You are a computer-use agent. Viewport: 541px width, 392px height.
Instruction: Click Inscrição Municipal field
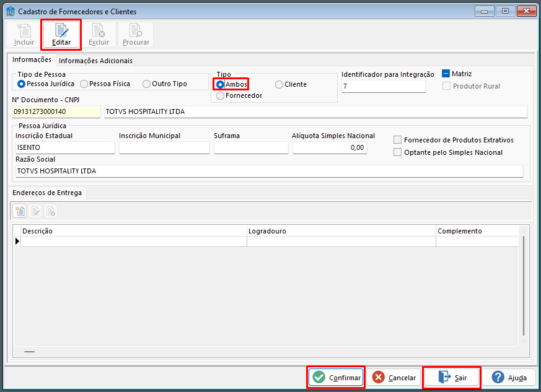pyautogui.click(x=164, y=147)
